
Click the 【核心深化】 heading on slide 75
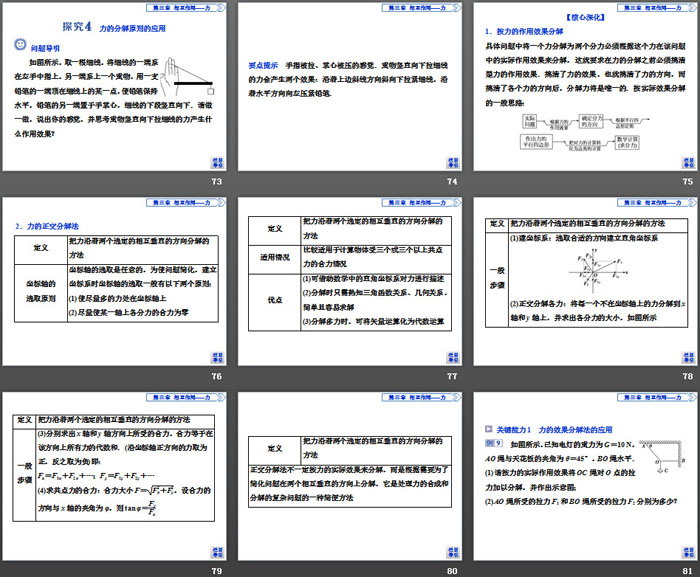click(x=585, y=17)
